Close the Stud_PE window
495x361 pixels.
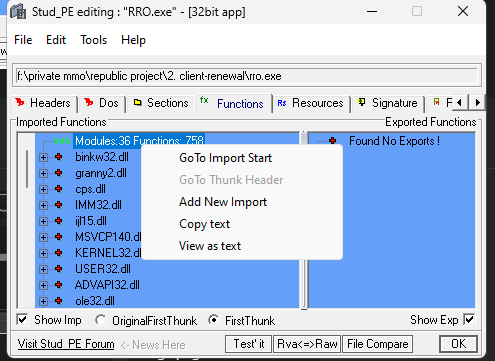(x=463, y=12)
